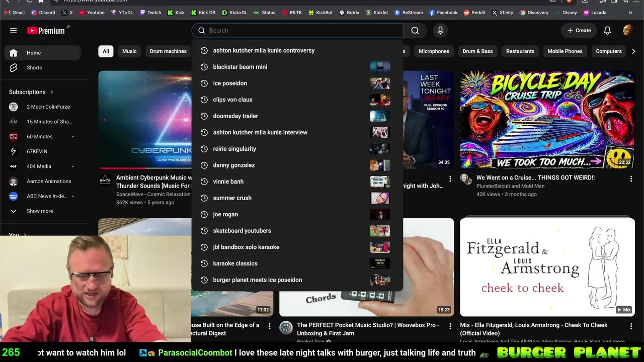Open the notifications bell
The image size is (644, 362).
click(x=607, y=31)
